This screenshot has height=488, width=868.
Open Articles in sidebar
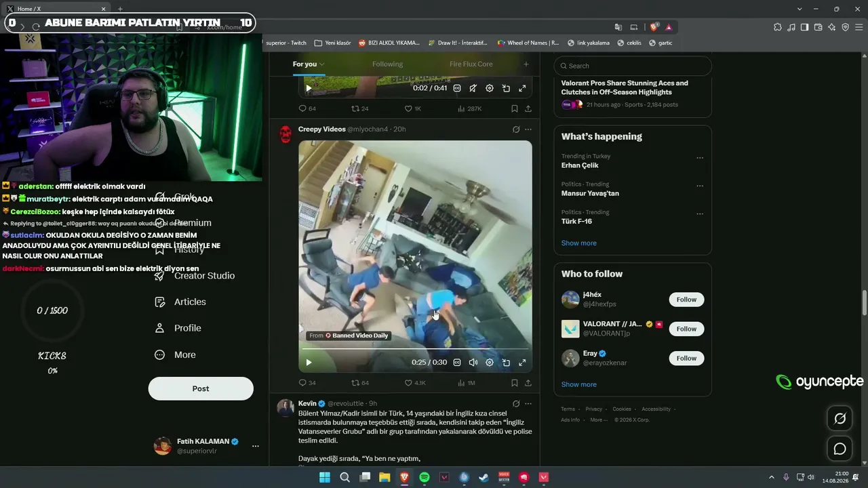click(180, 302)
